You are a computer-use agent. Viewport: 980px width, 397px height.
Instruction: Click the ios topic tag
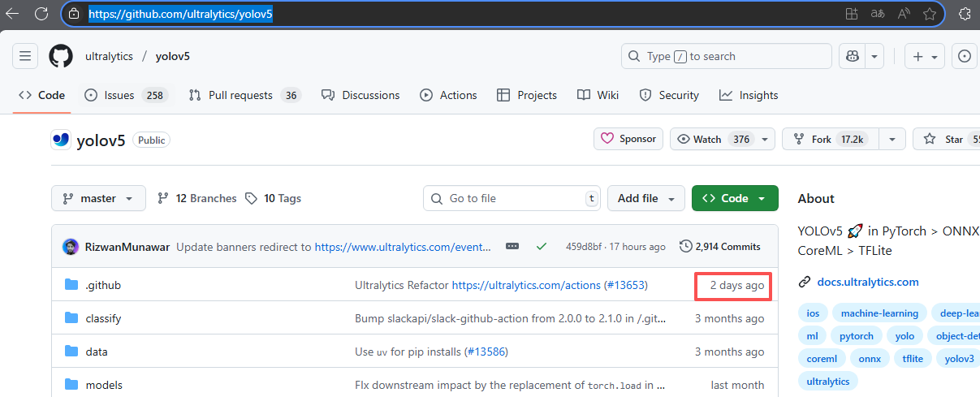[x=813, y=313]
